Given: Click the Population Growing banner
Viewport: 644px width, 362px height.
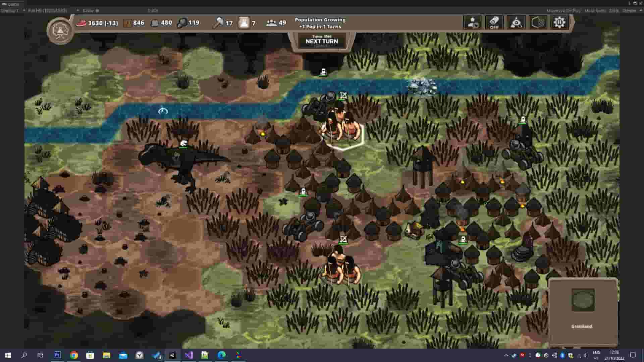Looking at the screenshot, I should click(x=319, y=23).
